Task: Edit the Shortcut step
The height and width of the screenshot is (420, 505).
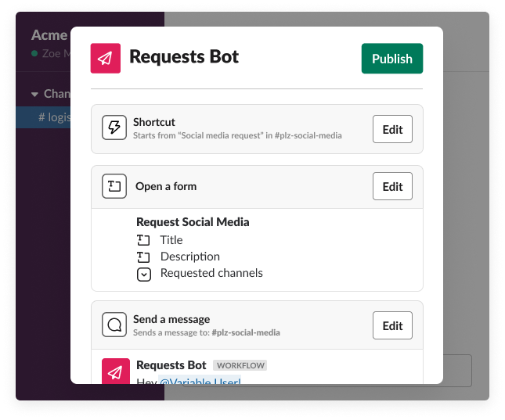Action: click(x=391, y=129)
